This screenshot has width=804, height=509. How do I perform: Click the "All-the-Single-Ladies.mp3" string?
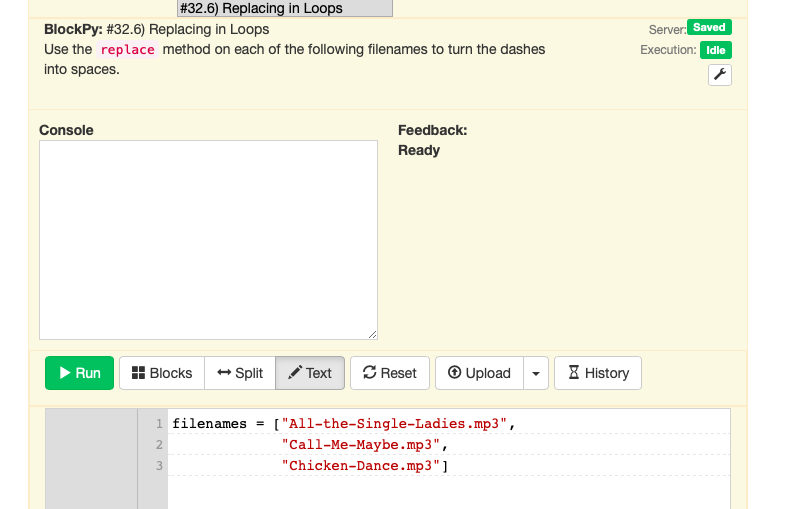pyautogui.click(x=394, y=424)
